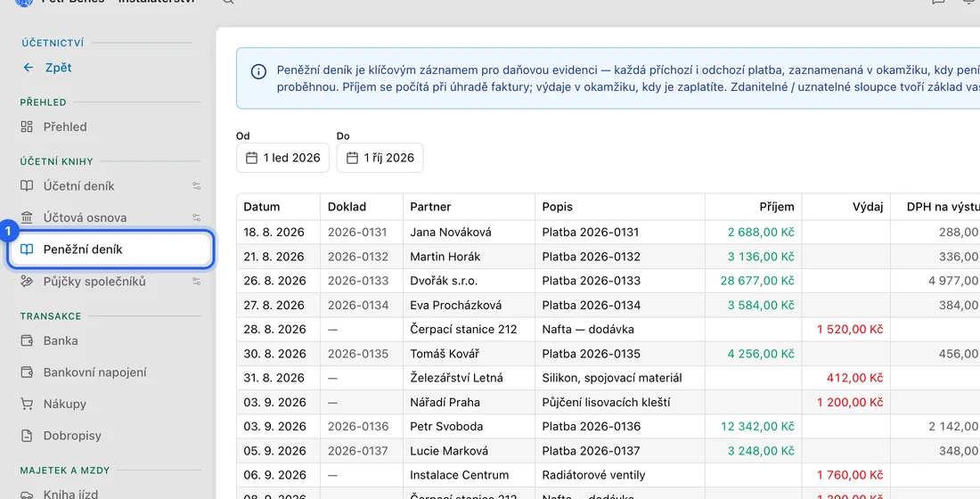
Task: Click the Účetní deník book icon
Action: coord(27,185)
